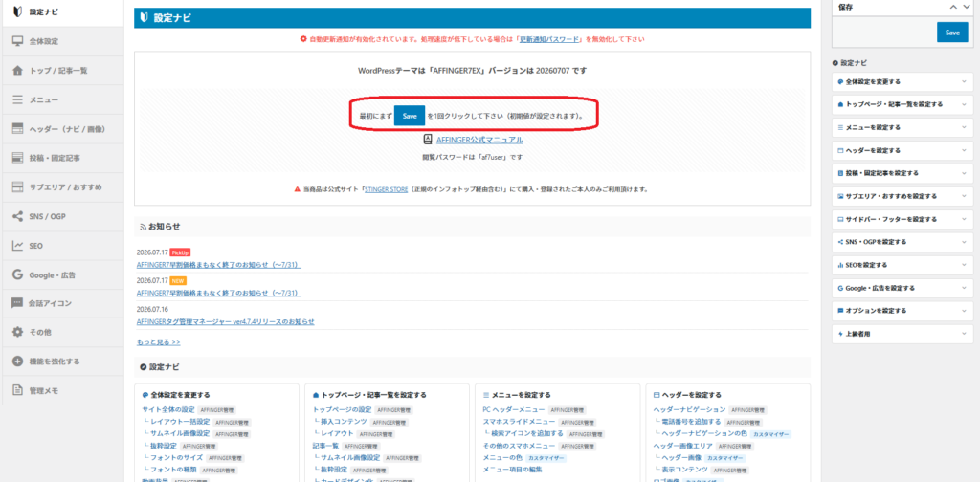Expand メニューを設定する accordion in right panel
This screenshot has width=980, height=482.
click(902, 127)
